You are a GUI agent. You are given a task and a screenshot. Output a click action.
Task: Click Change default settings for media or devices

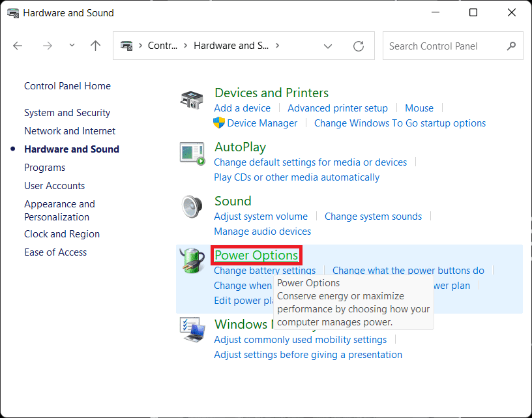pyautogui.click(x=310, y=162)
